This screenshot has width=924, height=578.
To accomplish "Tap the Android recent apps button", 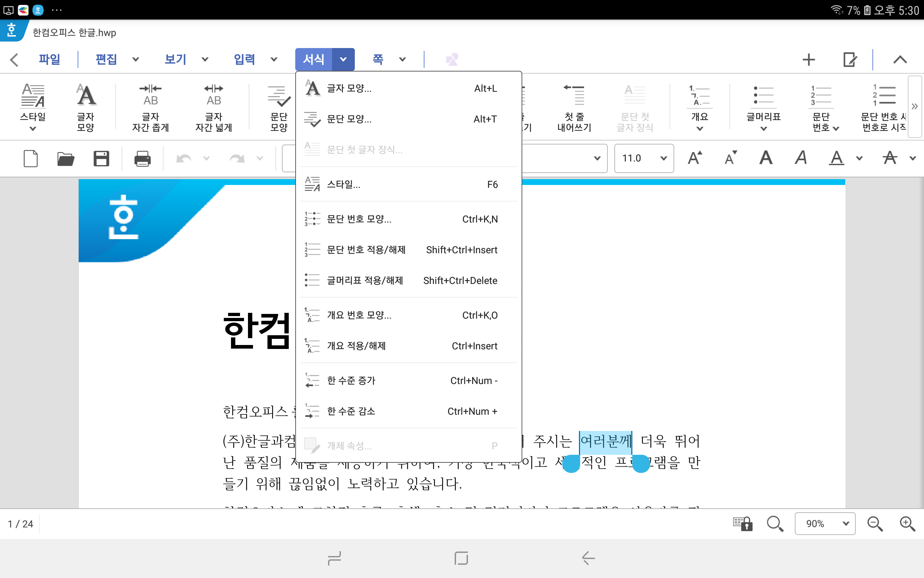I will [335, 558].
